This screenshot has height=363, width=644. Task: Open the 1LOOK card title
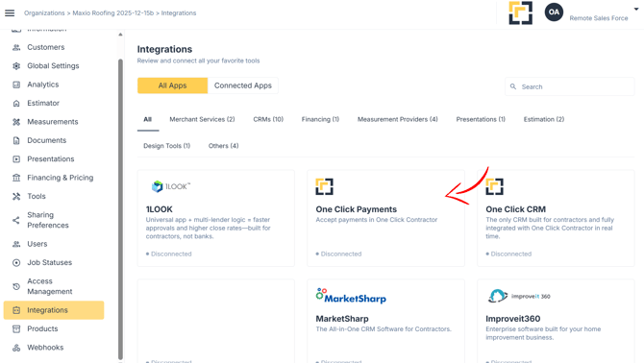coord(159,209)
